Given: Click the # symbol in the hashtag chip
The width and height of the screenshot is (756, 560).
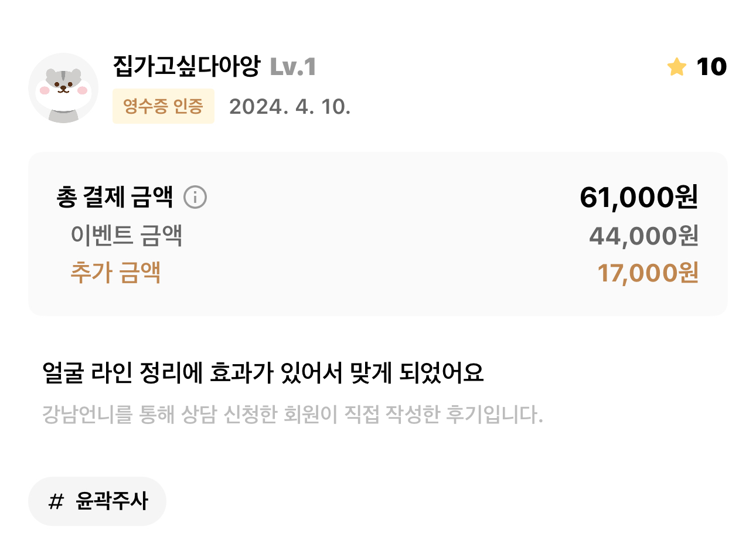Looking at the screenshot, I should pyautogui.click(x=56, y=501).
